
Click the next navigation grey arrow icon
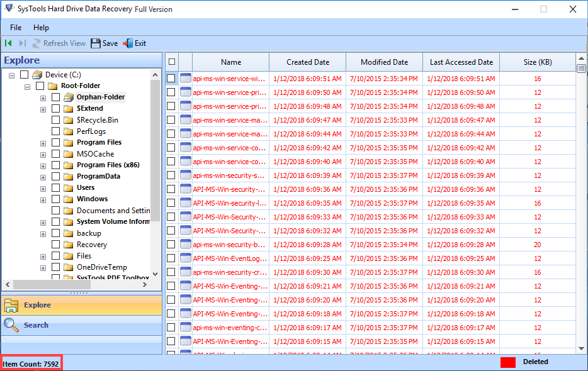point(22,43)
